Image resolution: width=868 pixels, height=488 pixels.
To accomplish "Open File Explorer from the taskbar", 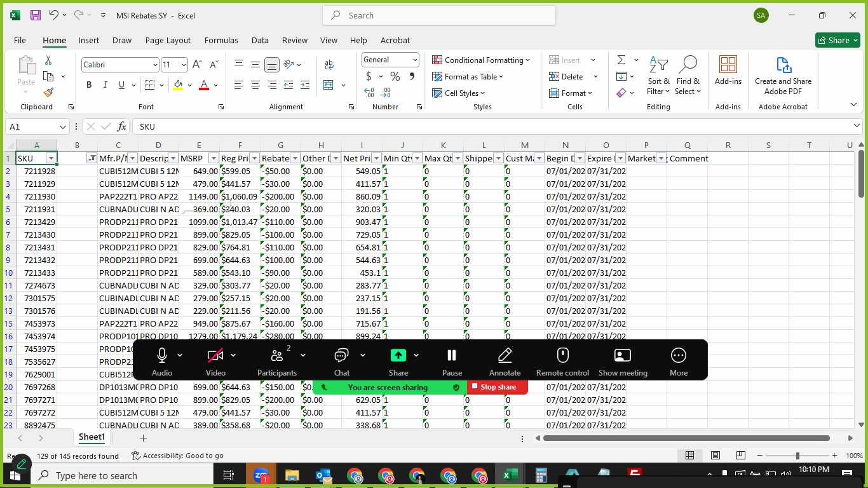I will click(292, 475).
